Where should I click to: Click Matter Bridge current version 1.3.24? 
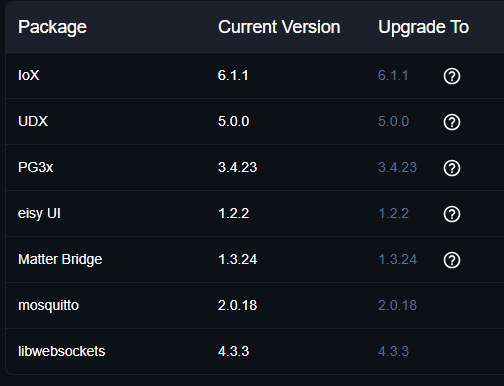point(237,259)
